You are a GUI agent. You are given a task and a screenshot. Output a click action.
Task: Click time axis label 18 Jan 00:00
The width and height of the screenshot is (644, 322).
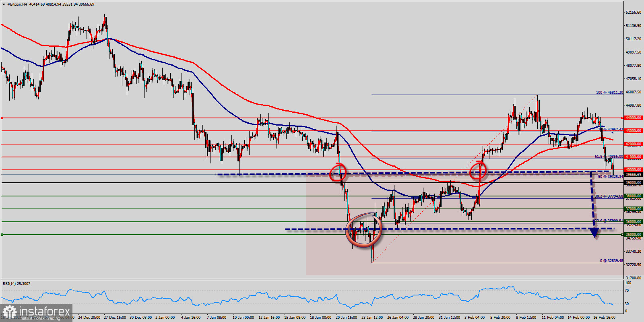tap(320, 318)
